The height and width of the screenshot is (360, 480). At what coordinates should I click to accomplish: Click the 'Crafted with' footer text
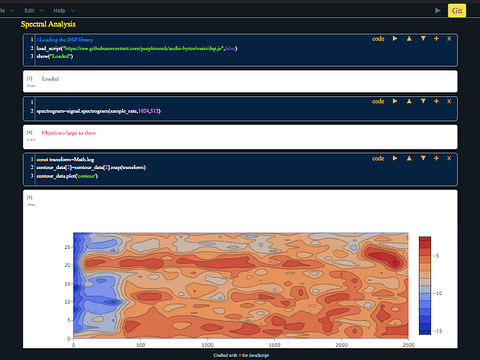coord(241,355)
